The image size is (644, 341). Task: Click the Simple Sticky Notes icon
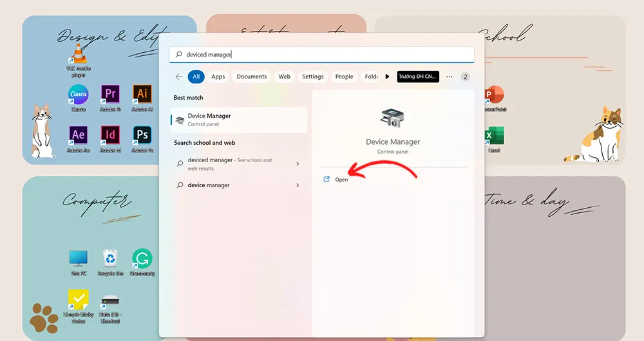pos(78,300)
